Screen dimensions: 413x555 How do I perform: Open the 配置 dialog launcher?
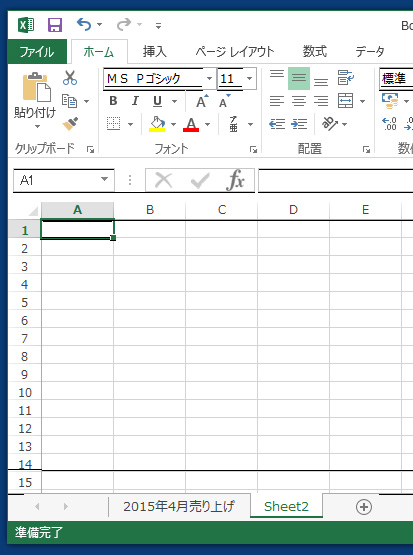(x=366, y=150)
